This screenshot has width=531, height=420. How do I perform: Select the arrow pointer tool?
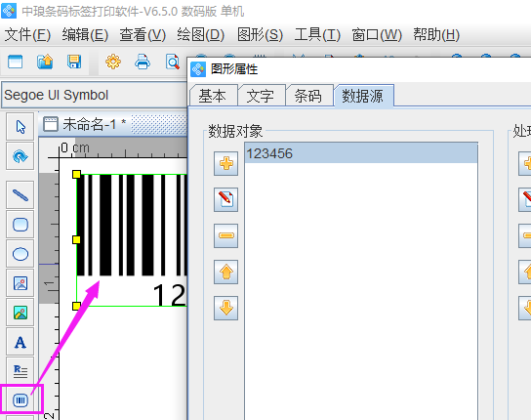point(20,127)
